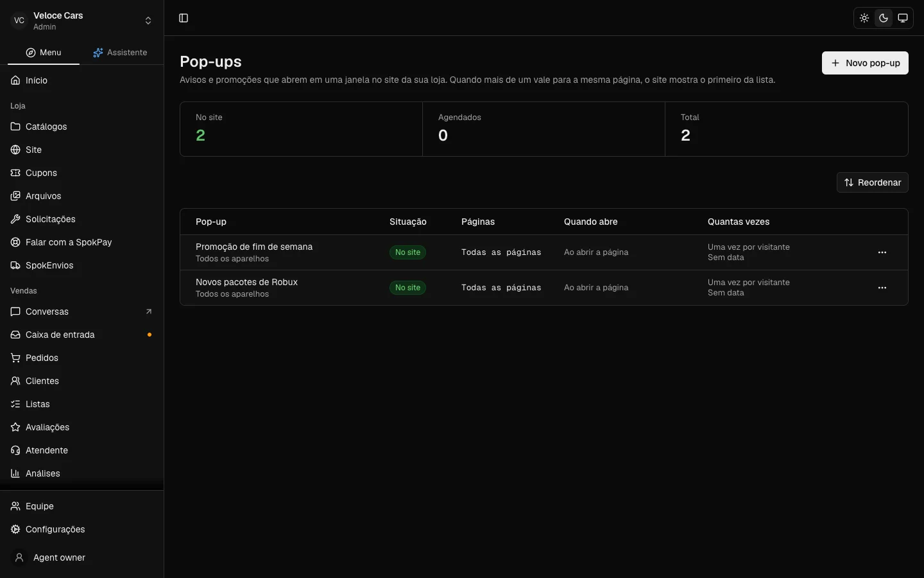Click the Agendados count card
This screenshot has height=578, width=924.
[543, 129]
